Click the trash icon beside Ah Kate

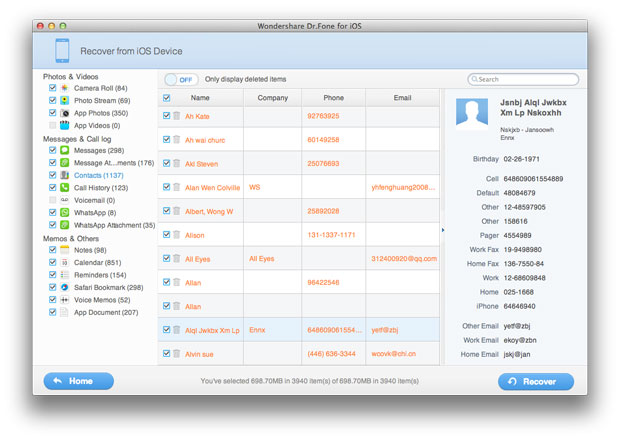point(177,115)
